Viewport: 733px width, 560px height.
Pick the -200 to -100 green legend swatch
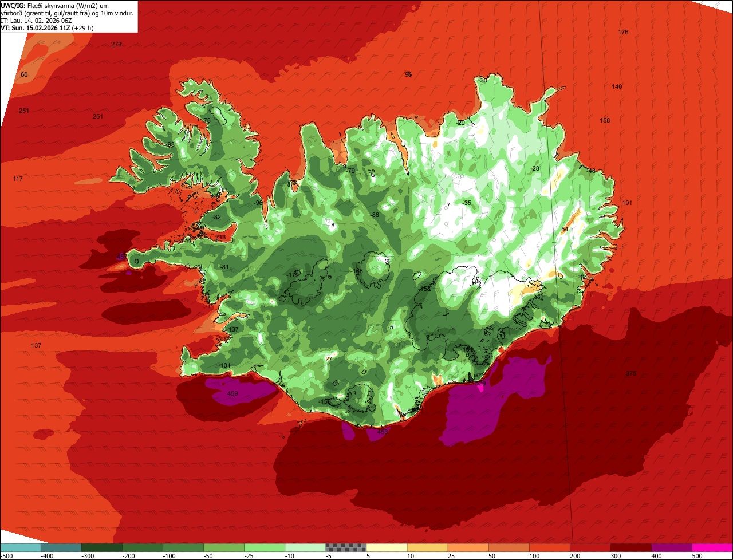click(x=142, y=547)
